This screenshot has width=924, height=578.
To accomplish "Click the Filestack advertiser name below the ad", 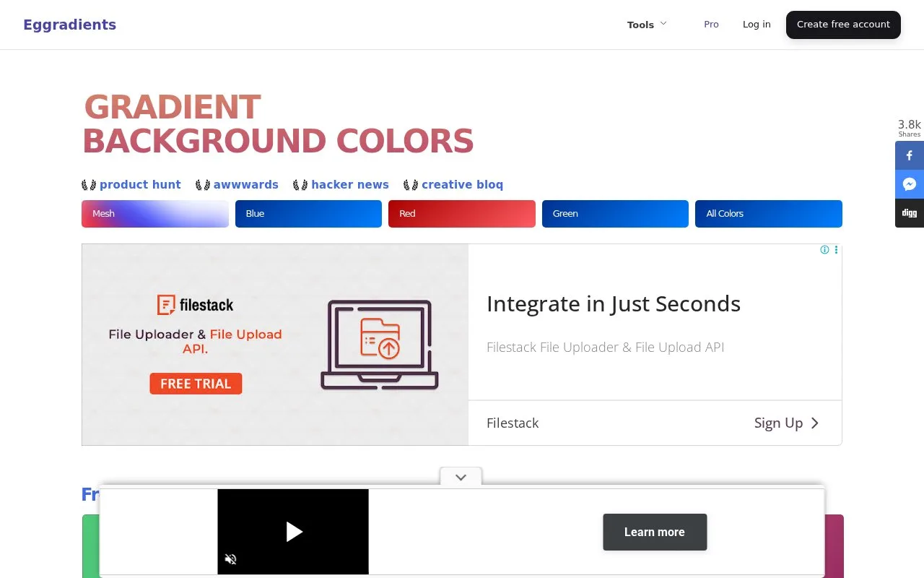I will pyautogui.click(x=513, y=423).
